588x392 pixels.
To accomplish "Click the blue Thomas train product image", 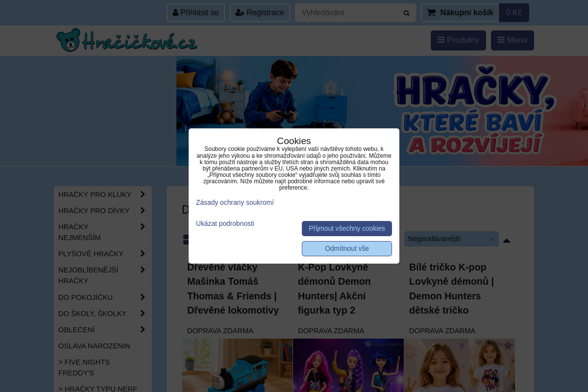I will (237, 365).
